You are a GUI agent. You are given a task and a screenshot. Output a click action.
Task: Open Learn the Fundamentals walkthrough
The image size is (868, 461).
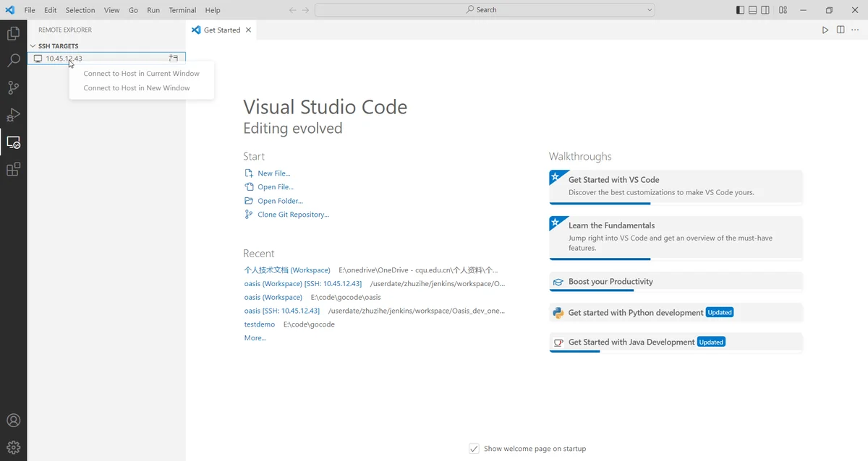point(676,238)
